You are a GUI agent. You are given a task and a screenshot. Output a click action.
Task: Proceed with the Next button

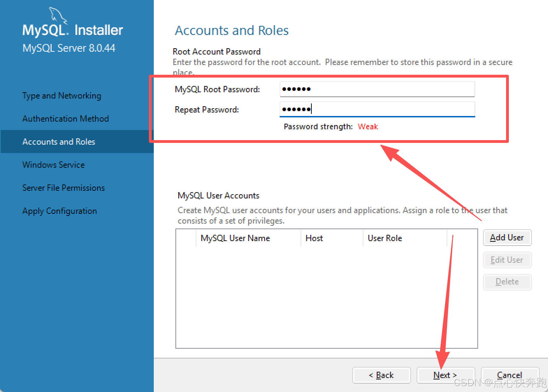[446, 375]
